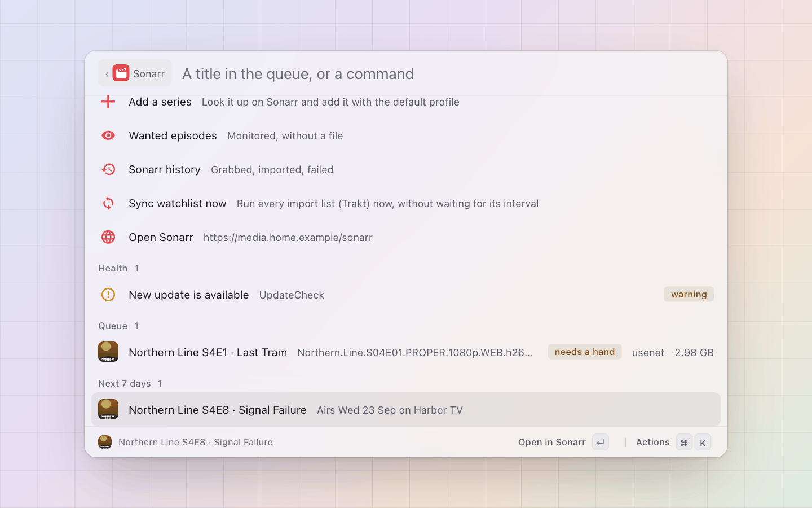Click the bottom bar title 'Northern Line S4E8 · Signal Failure'
Screen dimensions: 812x508
[x=196, y=442]
